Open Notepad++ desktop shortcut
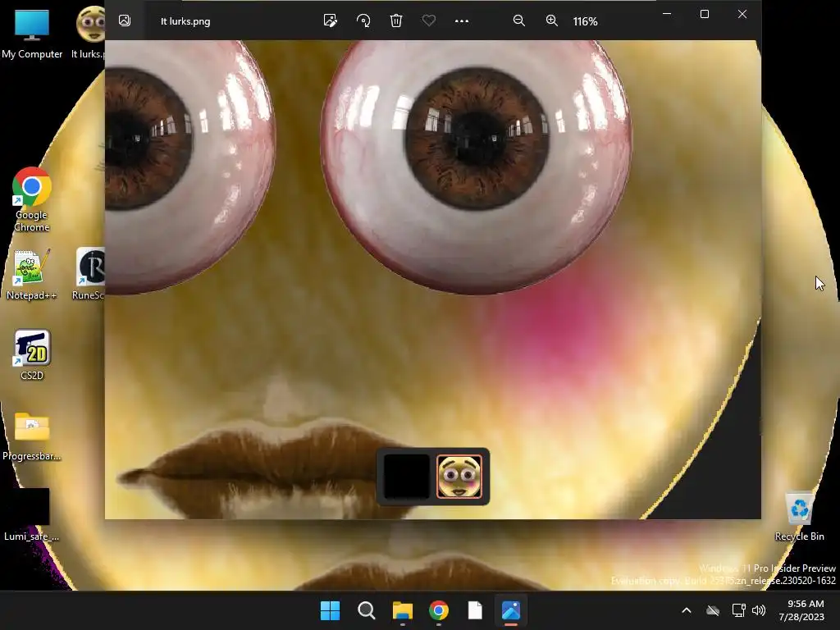 32,274
